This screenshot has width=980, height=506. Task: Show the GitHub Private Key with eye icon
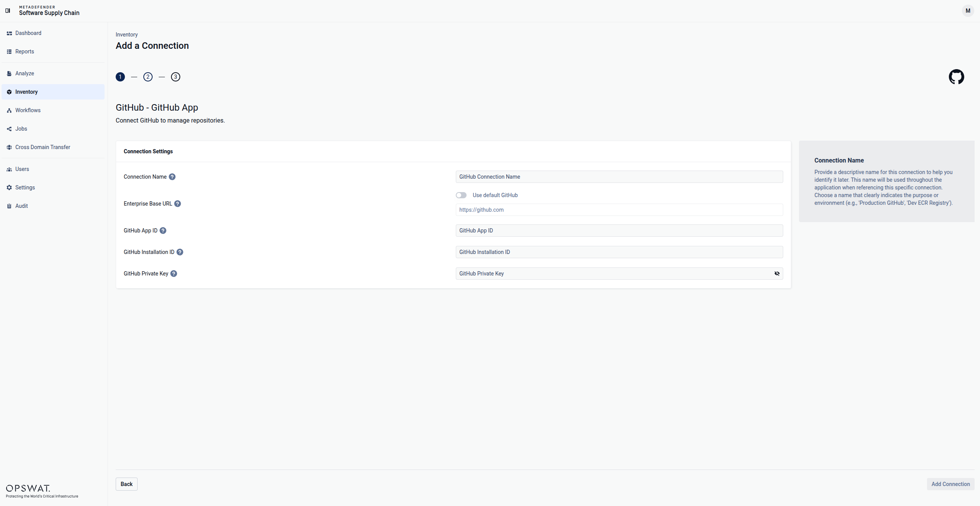tap(777, 274)
